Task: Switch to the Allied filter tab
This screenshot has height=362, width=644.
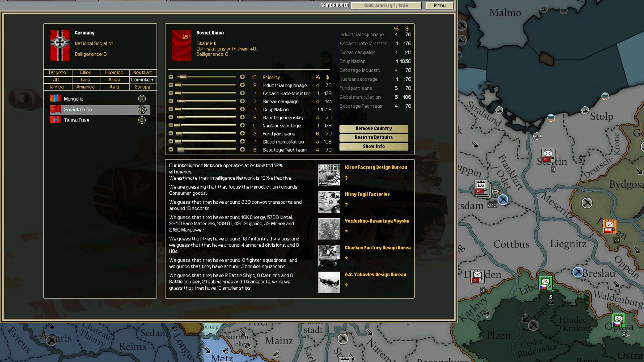Action: [x=86, y=72]
